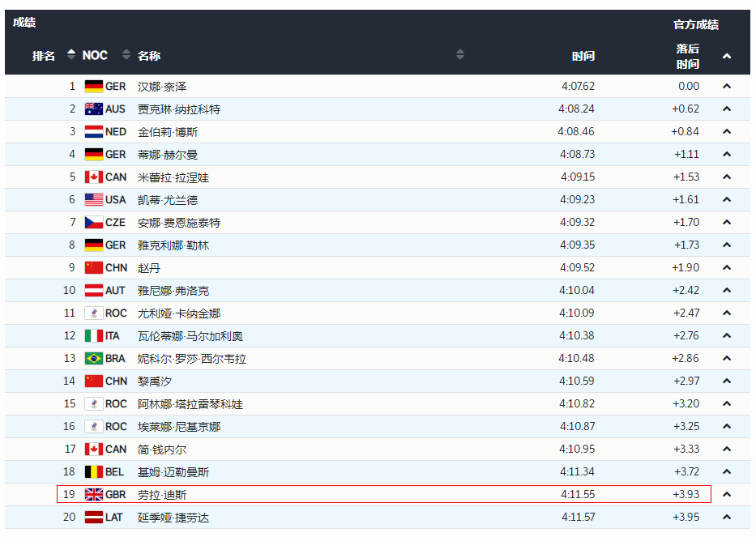756x537 pixels.
Task: Sort results by 排名 column arrows
Action: [70, 55]
